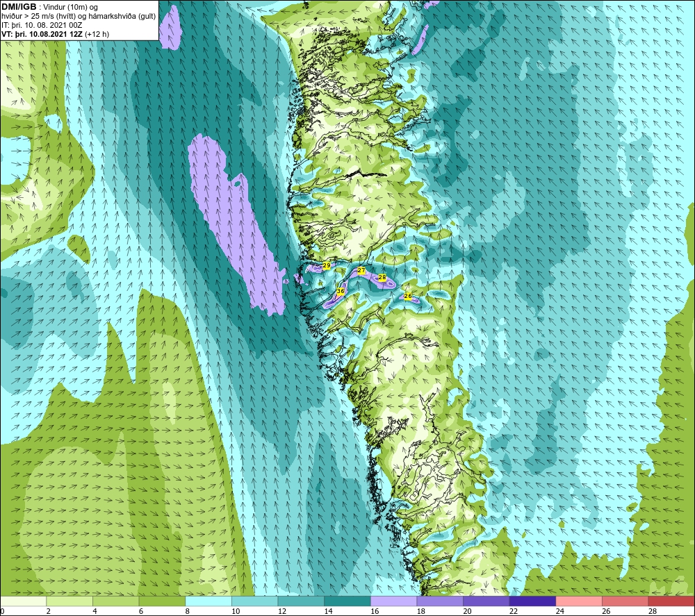Select the 18-20 m/s purple legend swatch

[x=440, y=601]
